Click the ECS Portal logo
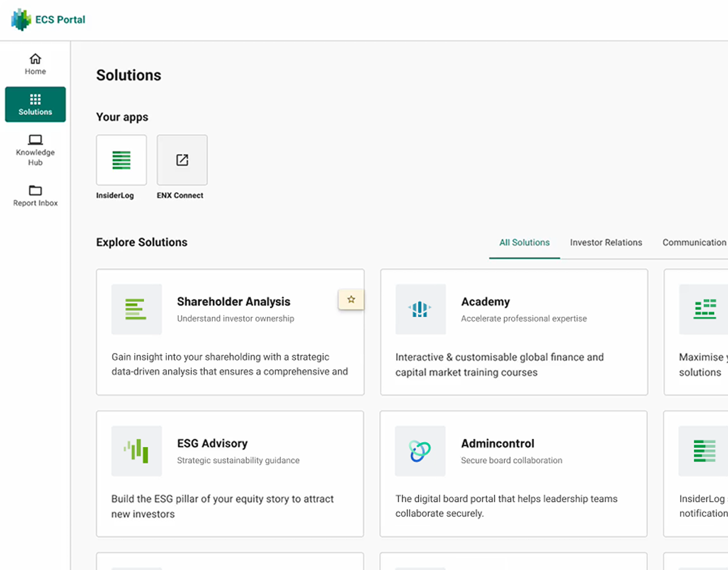 [48, 19]
